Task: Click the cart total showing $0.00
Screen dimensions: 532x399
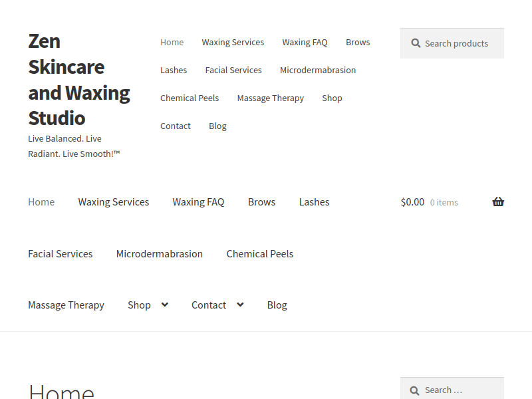Action: coord(412,201)
